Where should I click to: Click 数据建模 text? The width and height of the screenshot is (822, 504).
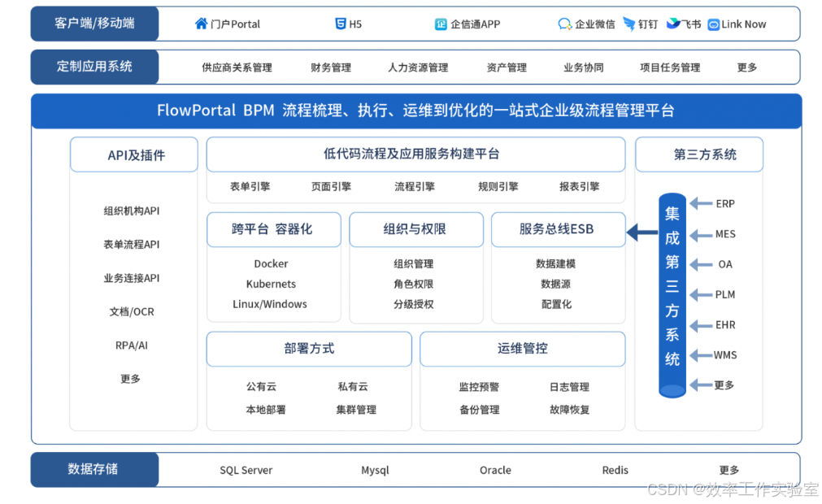click(555, 263)
